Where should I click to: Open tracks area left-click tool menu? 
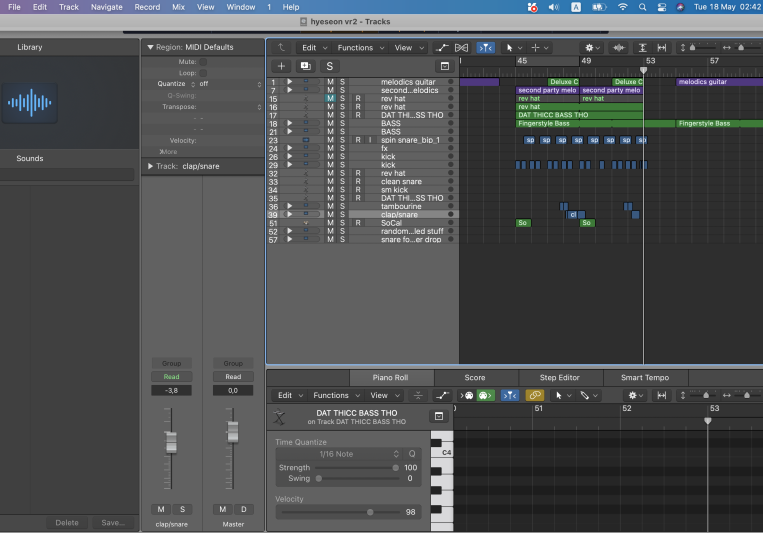(512, 47)
